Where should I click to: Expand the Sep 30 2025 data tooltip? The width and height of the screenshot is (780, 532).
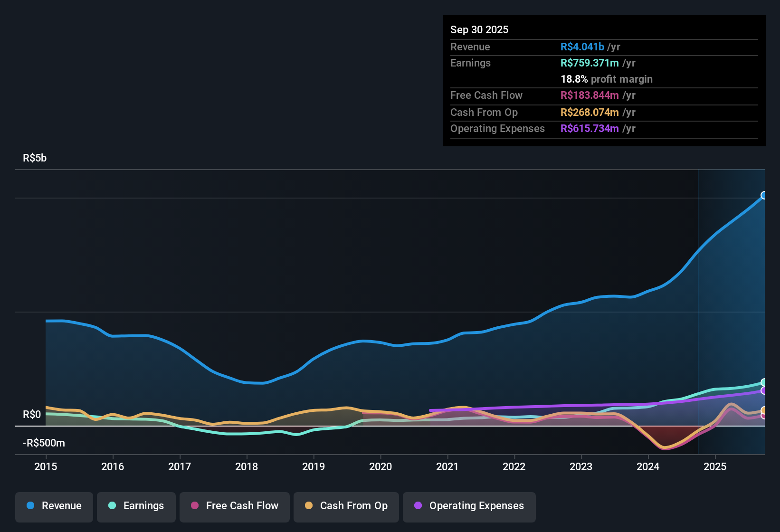tap(479, 29)
